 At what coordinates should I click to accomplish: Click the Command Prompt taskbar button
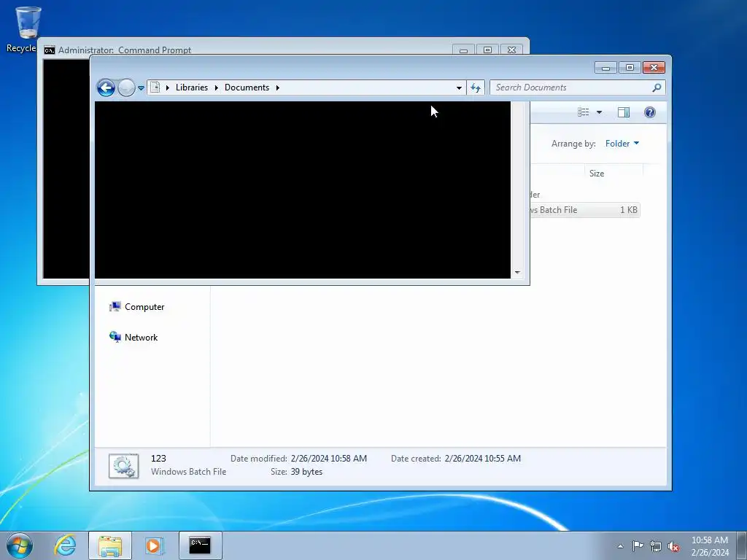coord(200,545)
